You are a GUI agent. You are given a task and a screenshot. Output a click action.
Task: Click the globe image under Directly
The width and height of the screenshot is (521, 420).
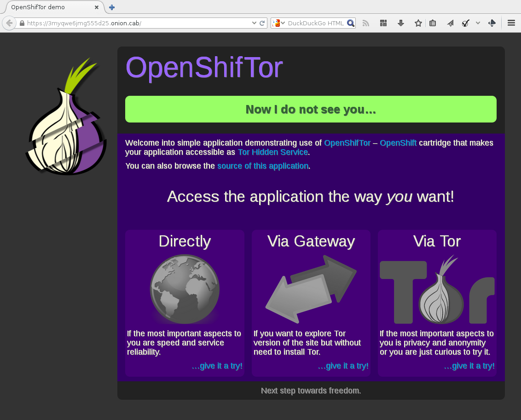pos(185,289)
